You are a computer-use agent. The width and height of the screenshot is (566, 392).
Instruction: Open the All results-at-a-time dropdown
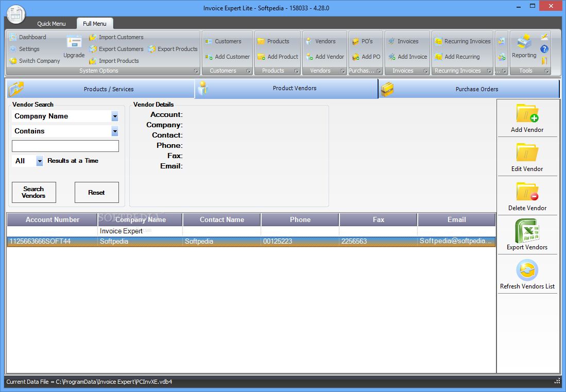pos(40,161)
